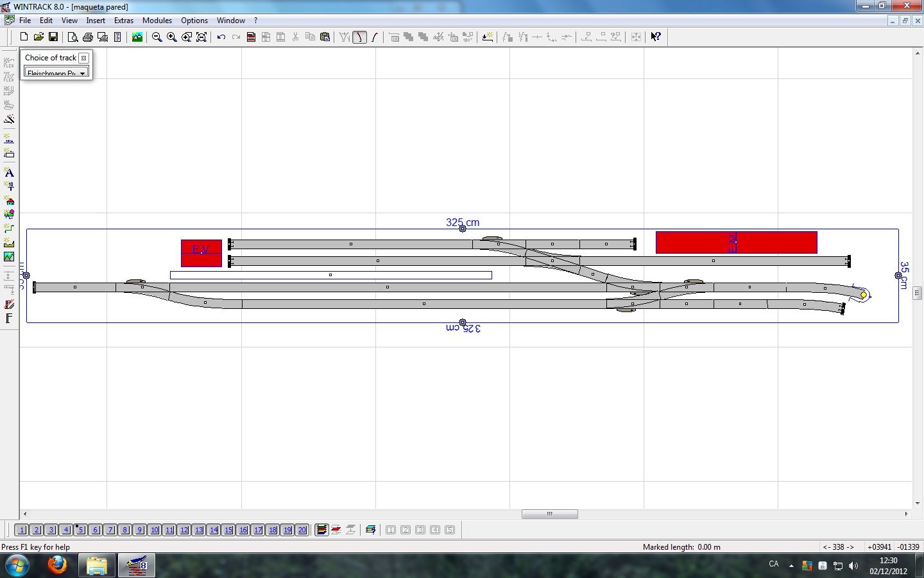This screenshot has width=924, height=578.
Task: Open the Window menu
Action: [x=231, y=21]
